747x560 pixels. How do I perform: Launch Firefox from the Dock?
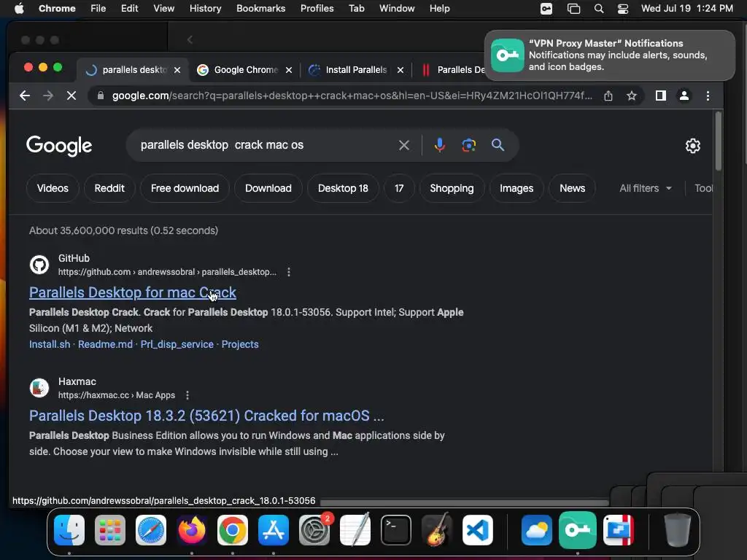pos(192,529)
